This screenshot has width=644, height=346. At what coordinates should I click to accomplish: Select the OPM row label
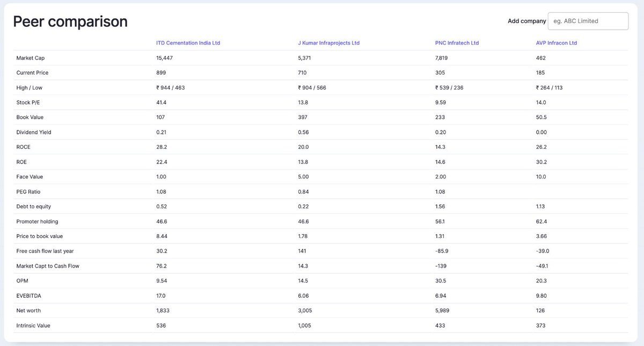(x=23, y=281)
